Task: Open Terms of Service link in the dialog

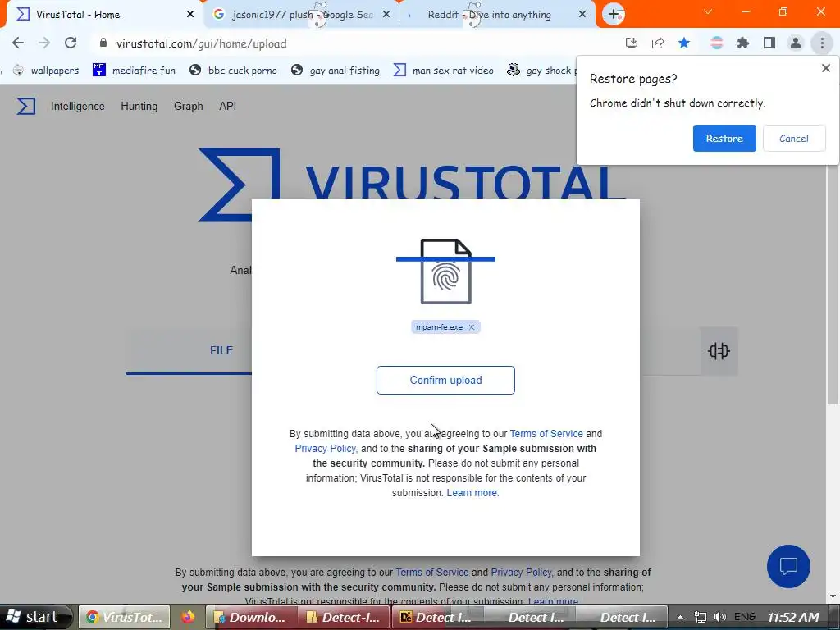Action: (546, 434)
